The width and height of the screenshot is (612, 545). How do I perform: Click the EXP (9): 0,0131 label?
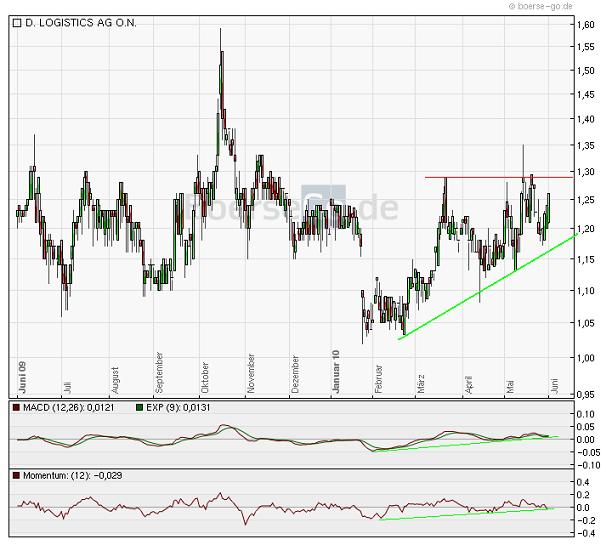click(178, 408)
